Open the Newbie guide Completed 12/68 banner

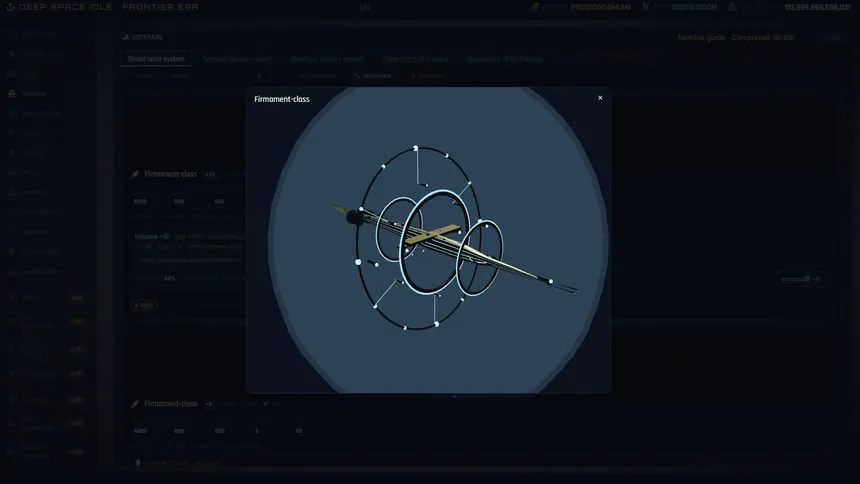[x=735, y=37]
